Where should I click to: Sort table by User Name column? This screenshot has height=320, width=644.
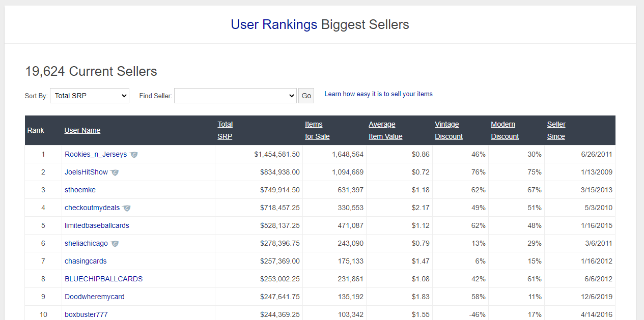82,130
